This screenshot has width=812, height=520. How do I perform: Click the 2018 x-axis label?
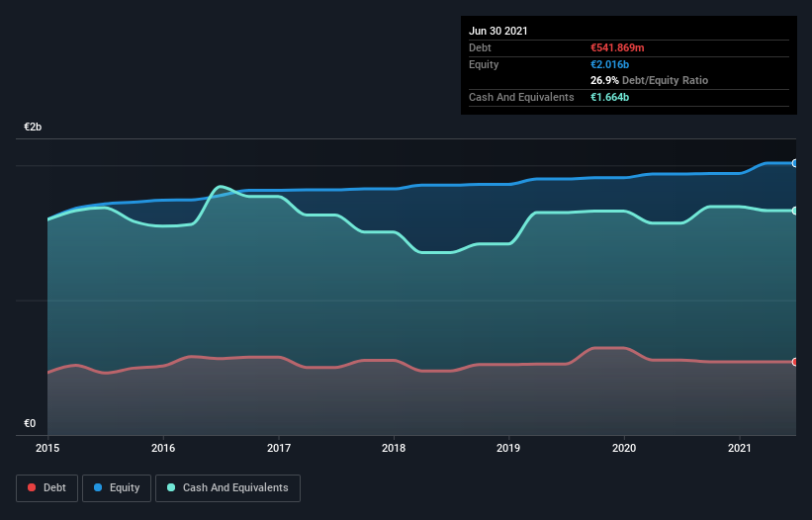[x=394, y=448]
